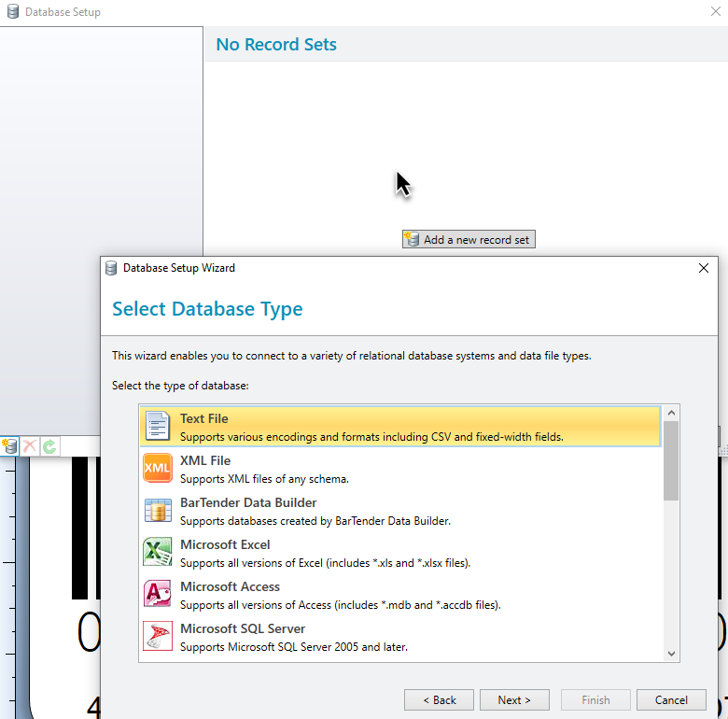The image size is (728, 719).
Task: Click the Database Setup Wizard title bar icon
Action: 111,268
